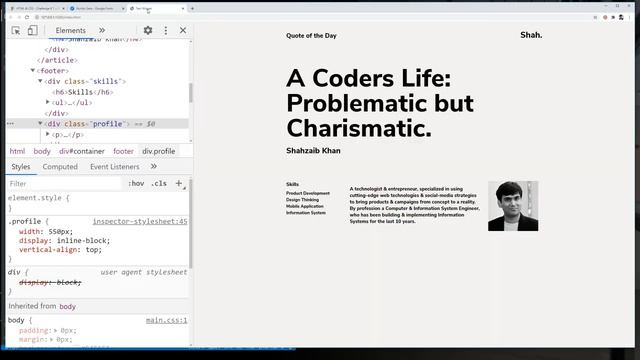Select the h6 Skills element line
The width and height of the screenshot is (640, 360).
[x=83, y=92]
